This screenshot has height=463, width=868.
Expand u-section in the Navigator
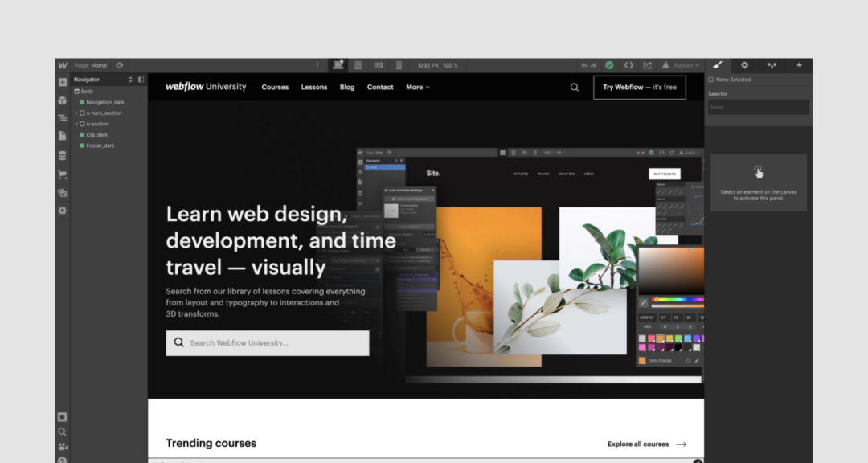click(76, 124)
